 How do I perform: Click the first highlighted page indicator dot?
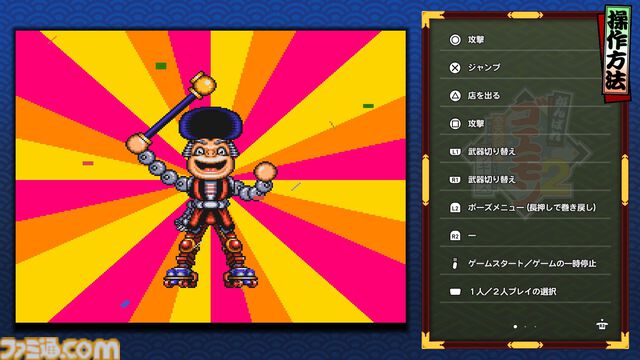tap(515, 327)
